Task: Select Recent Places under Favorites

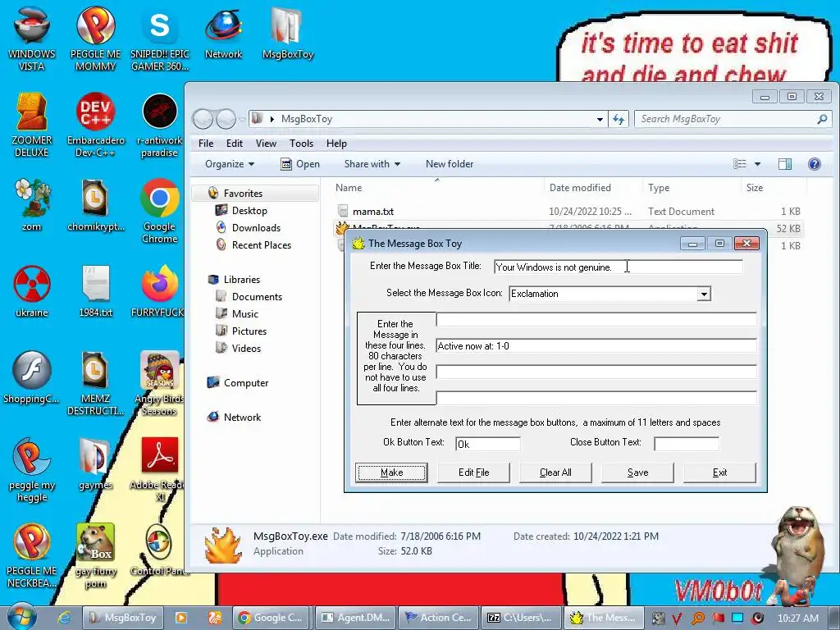Action: 262,244
